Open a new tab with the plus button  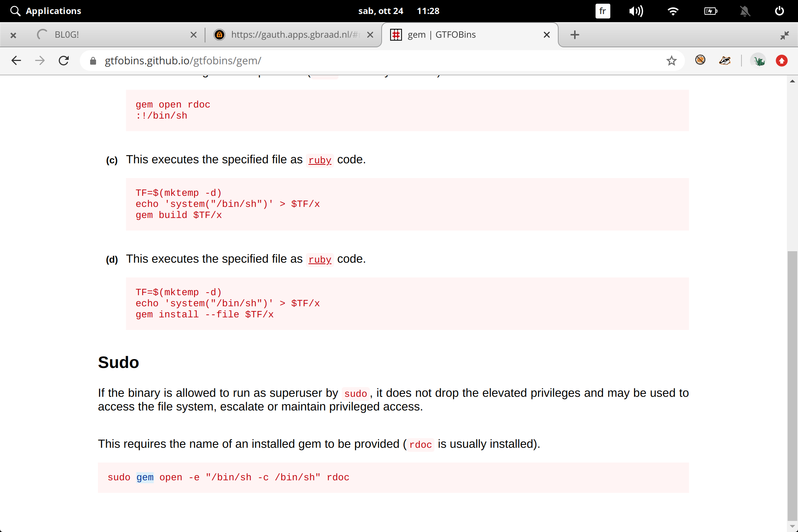[x=574, y=35]
